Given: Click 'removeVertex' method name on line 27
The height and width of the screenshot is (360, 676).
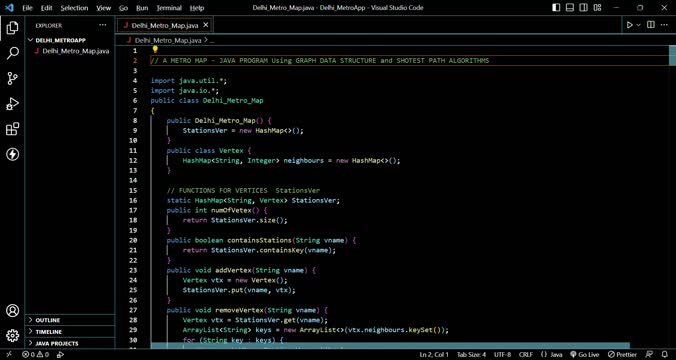Looking at the screenshot, I should coord(239,310).
